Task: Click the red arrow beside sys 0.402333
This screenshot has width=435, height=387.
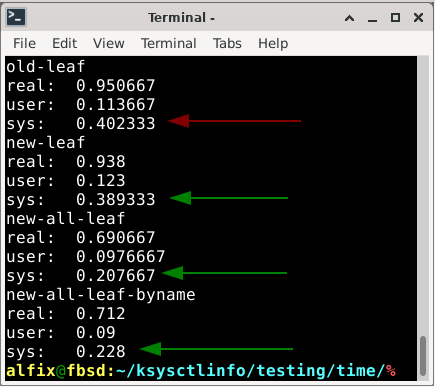Action: click(x=235, y=121)
